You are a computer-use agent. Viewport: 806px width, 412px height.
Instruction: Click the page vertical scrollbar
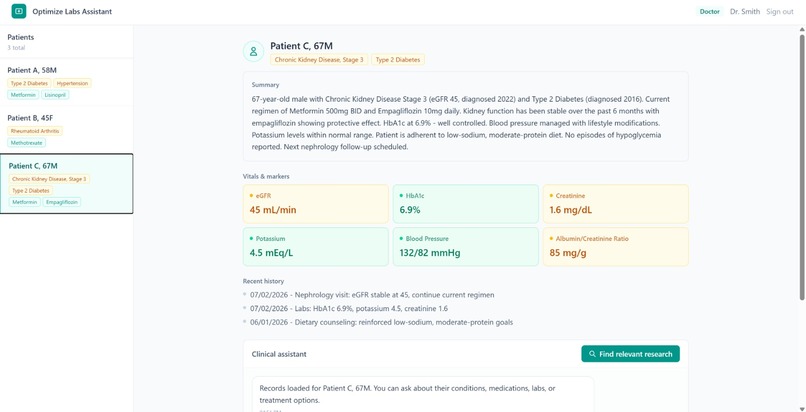tap(802, 167)
